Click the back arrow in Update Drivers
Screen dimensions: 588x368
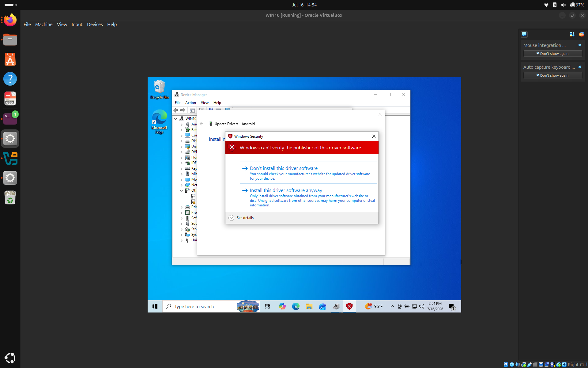(x=202, y=124)
